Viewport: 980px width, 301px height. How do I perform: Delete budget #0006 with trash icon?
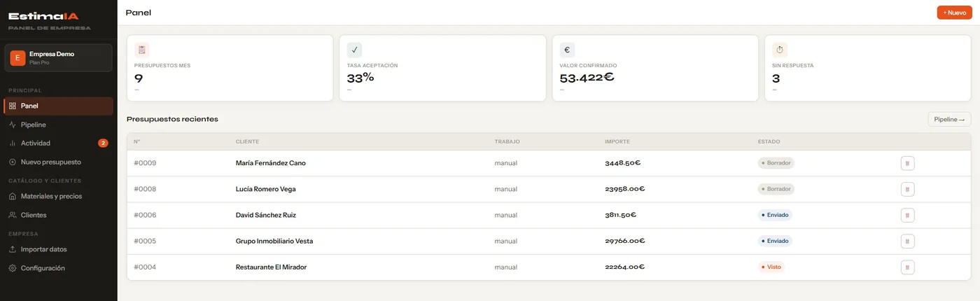point(907,215)
